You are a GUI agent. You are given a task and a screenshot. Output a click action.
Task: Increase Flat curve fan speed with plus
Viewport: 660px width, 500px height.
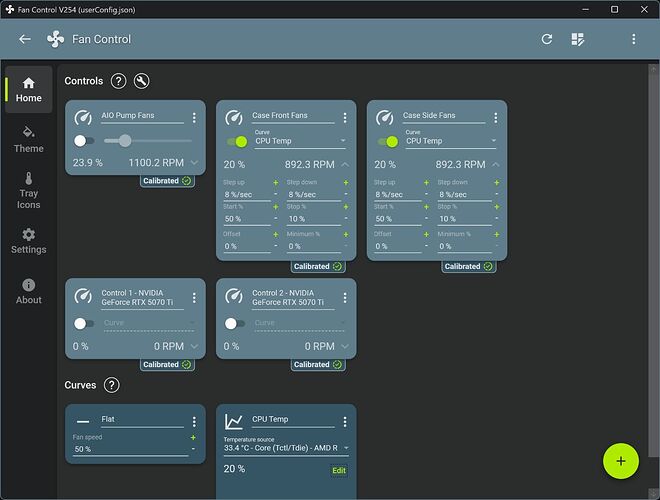click(x=193, y=438)
